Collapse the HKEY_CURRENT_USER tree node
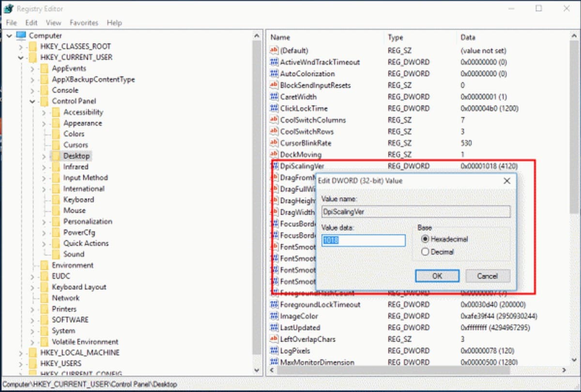581x392 pixels. point(20,58)
